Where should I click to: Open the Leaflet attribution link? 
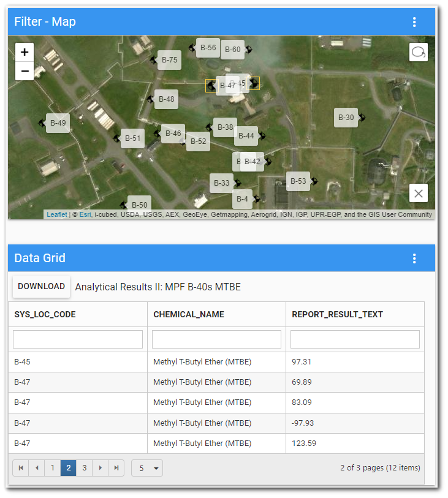point(57,215)
